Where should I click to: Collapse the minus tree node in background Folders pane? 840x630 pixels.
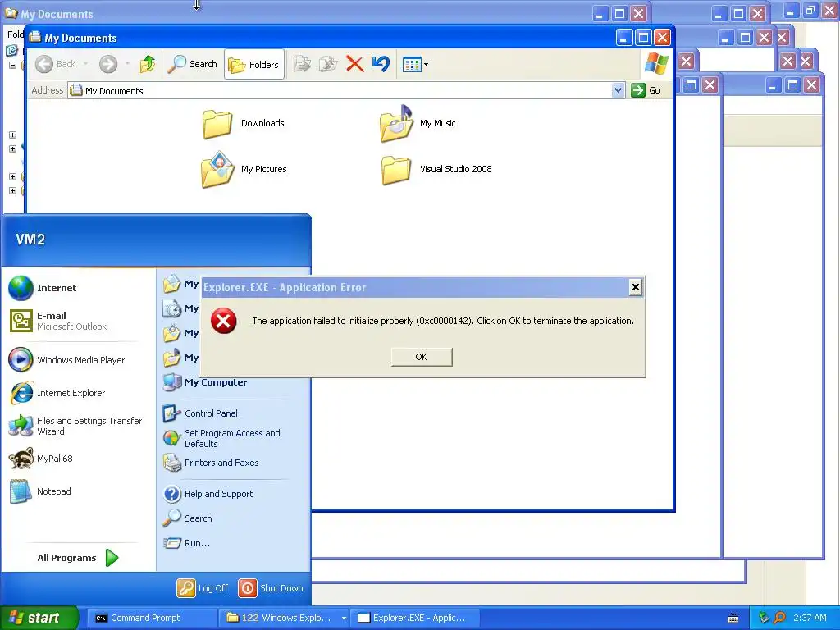point(12,65)
